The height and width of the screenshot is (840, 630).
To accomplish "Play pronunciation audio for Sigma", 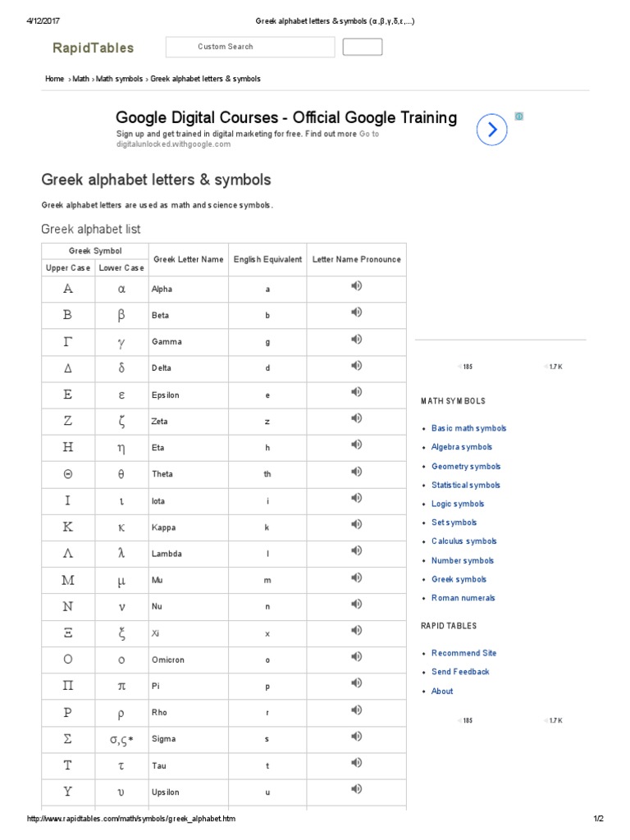I will [x=356, y=737].
